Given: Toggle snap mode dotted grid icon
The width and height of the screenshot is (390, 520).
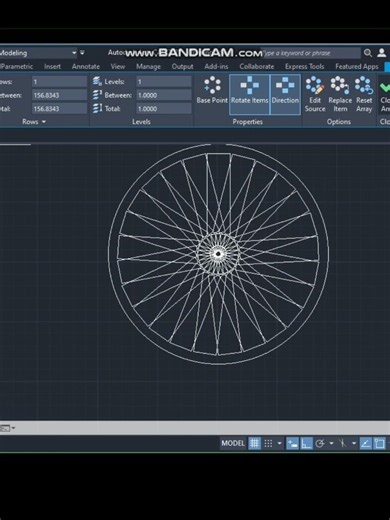Looking at the screenshot, I should coord(268,443).
